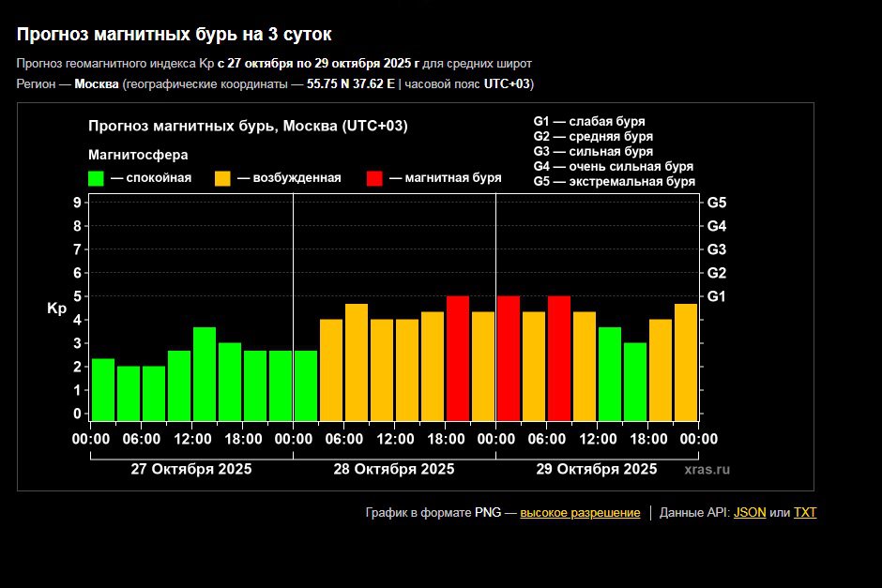Open the TXT API data link
Image resolution: width=882 pixels, height=588 pixels.
pos(805,513)
